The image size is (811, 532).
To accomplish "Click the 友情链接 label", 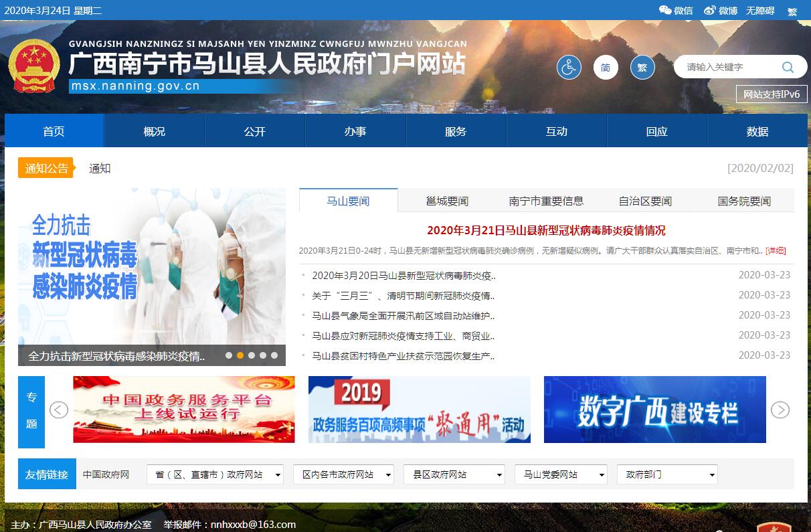I will (47, 474).
